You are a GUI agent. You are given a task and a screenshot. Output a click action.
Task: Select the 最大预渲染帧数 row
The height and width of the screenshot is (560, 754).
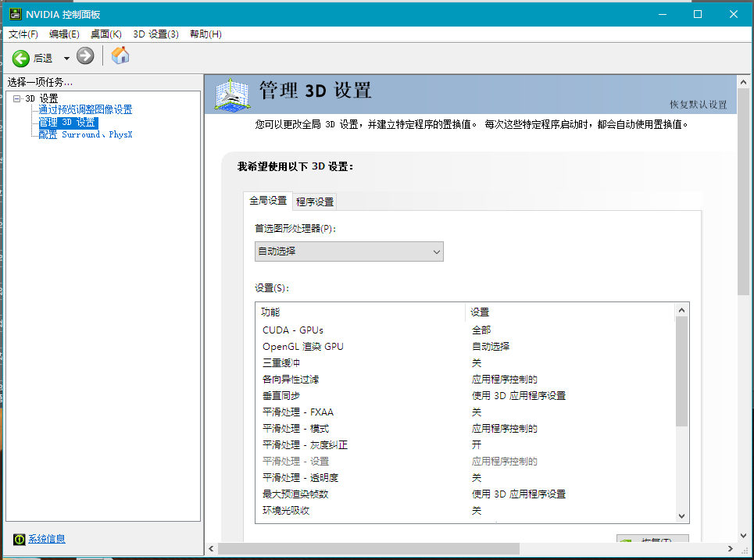point(466,494)
